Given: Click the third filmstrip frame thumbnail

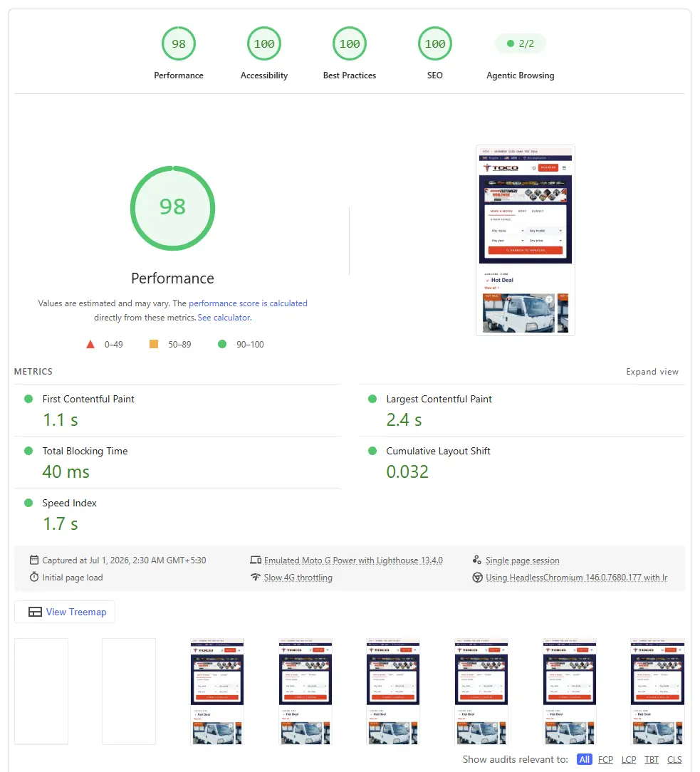Looking at the screenshot, I should [216, 692].
